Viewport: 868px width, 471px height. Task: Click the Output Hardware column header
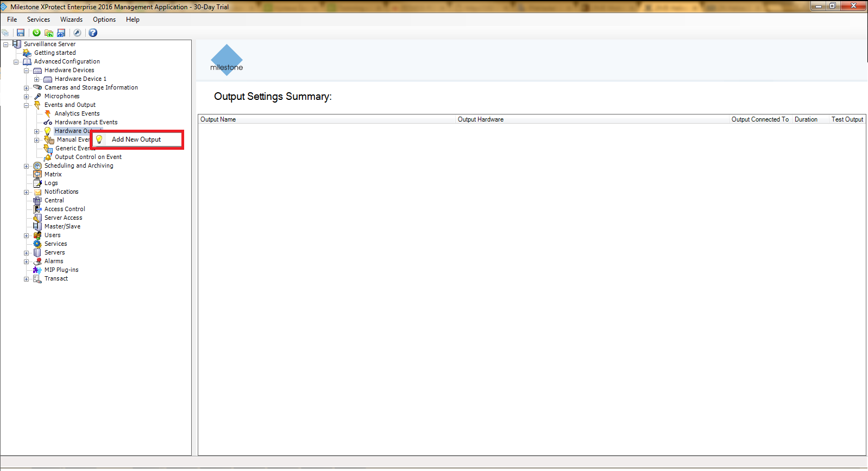480,119
